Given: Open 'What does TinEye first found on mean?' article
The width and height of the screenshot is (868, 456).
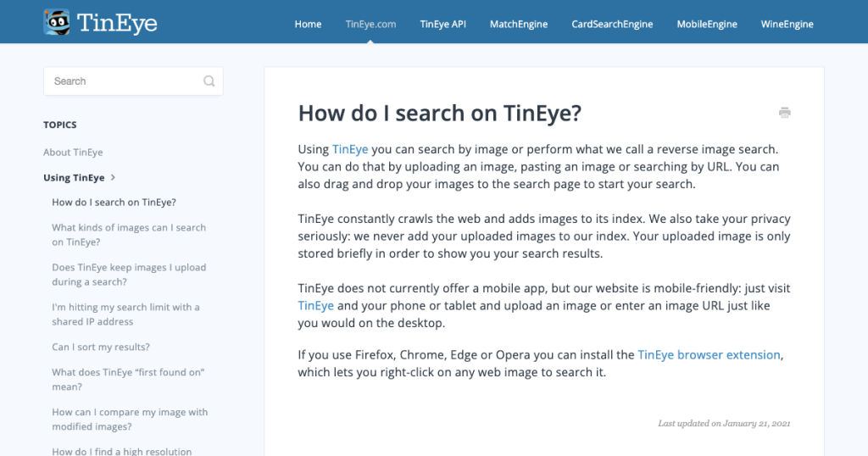Looking at the screenshot, I should point(129,380).
